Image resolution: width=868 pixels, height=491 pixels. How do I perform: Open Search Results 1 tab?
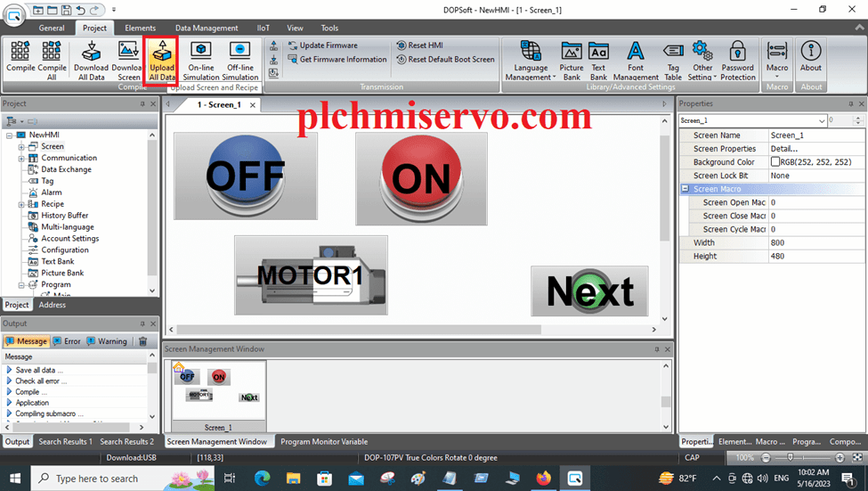point(65,442)
